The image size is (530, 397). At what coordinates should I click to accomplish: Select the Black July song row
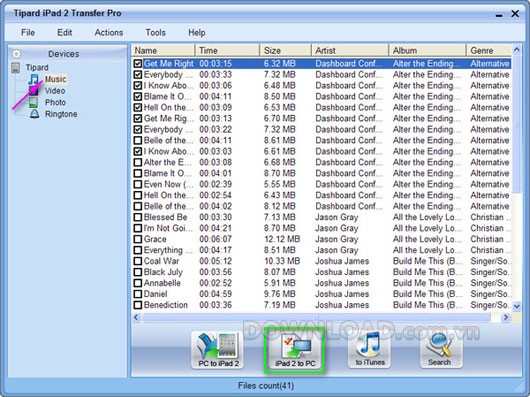point(321,272)
